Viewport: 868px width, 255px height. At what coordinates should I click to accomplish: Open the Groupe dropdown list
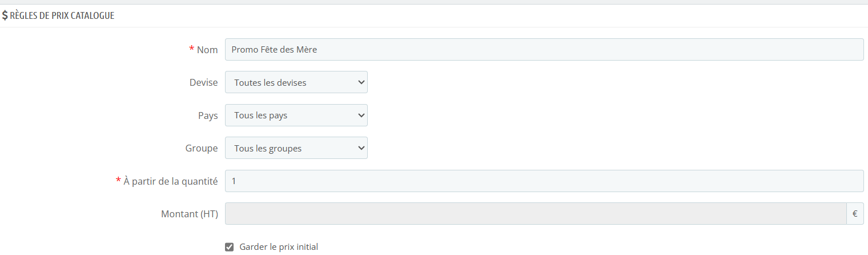(x=296, y=149)
